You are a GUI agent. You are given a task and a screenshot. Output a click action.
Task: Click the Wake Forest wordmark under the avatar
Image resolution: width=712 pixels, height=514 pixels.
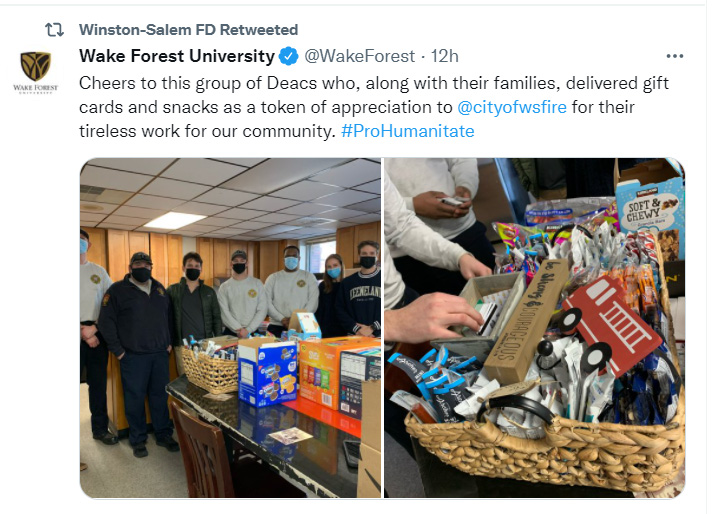coord(35,88)
